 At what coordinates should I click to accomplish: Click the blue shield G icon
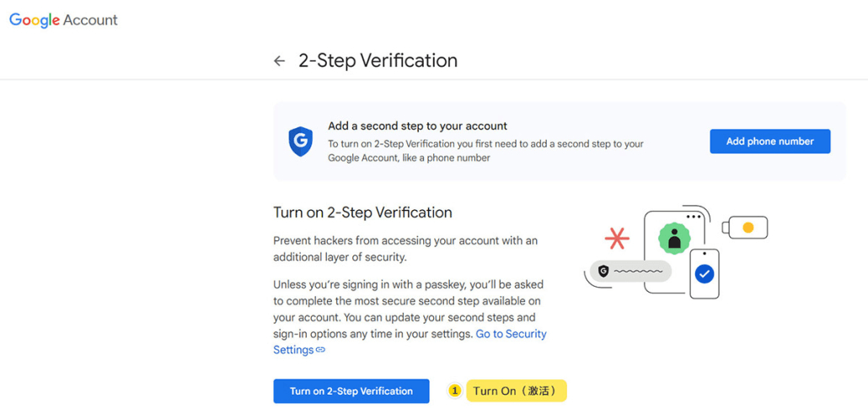[x=301, y=141]
